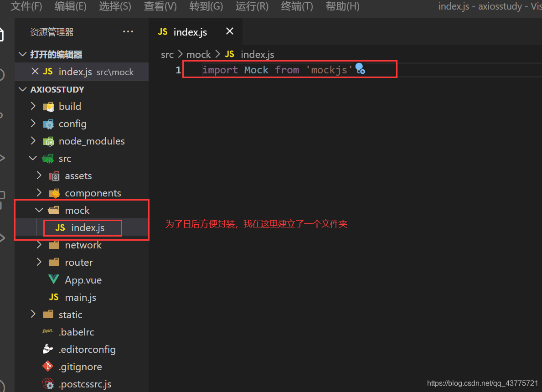Screen dimensions: 542x392
Task: Open the 查看(V) menu
Action: (x=160, y=6)
